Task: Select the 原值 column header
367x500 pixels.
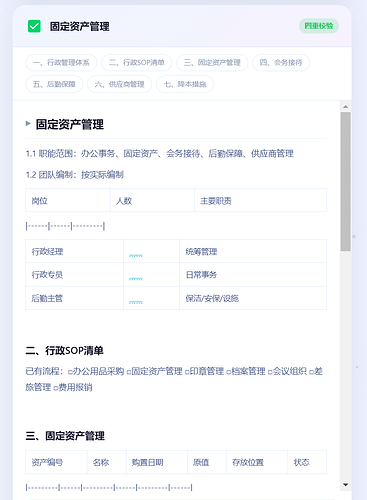Action: pyautogui.click(x=207, y=462)
